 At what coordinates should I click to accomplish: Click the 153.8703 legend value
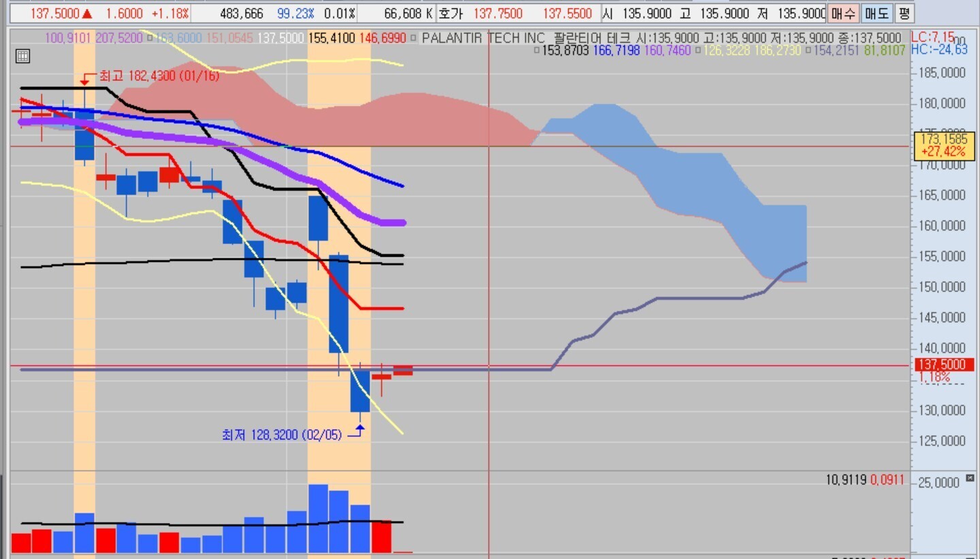(x=566, y=50)
